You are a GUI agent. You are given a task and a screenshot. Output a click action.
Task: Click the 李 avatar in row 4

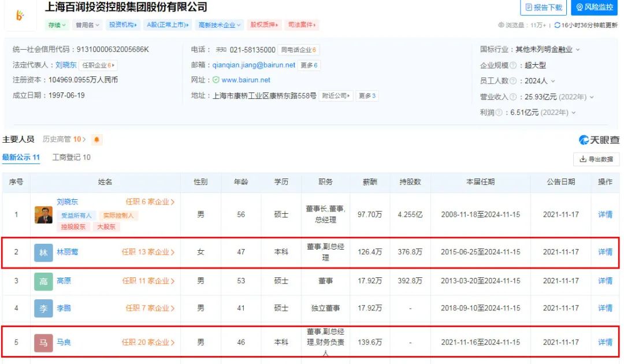click(43, 309)
